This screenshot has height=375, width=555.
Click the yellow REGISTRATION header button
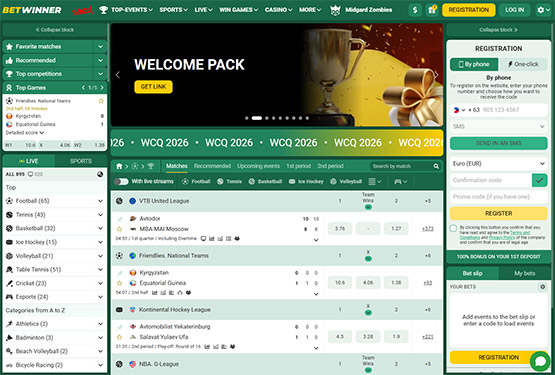(x=469, y=10)
